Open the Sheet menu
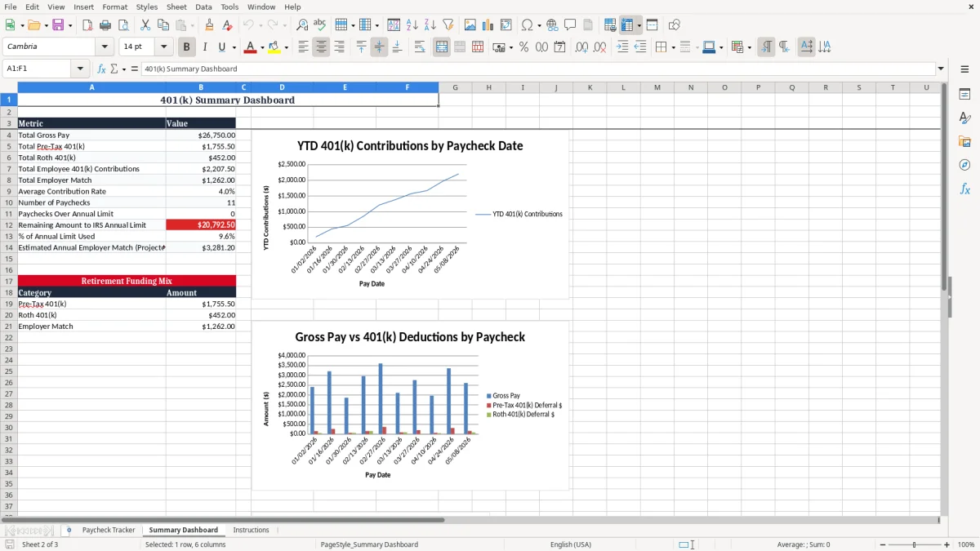The image size is (980, 551). [x=176, y=7]
